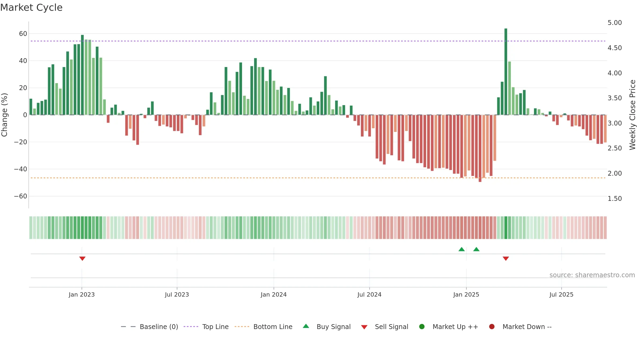Toggle the Top Line legend item
Image resolution: width=644 pixels, height=362 pixels.
206,327
